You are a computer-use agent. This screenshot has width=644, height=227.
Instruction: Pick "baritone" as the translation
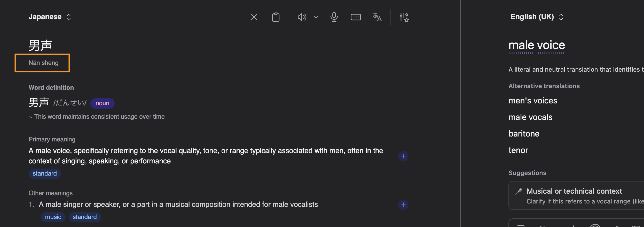pyautogui.click(x=524, y=134)
